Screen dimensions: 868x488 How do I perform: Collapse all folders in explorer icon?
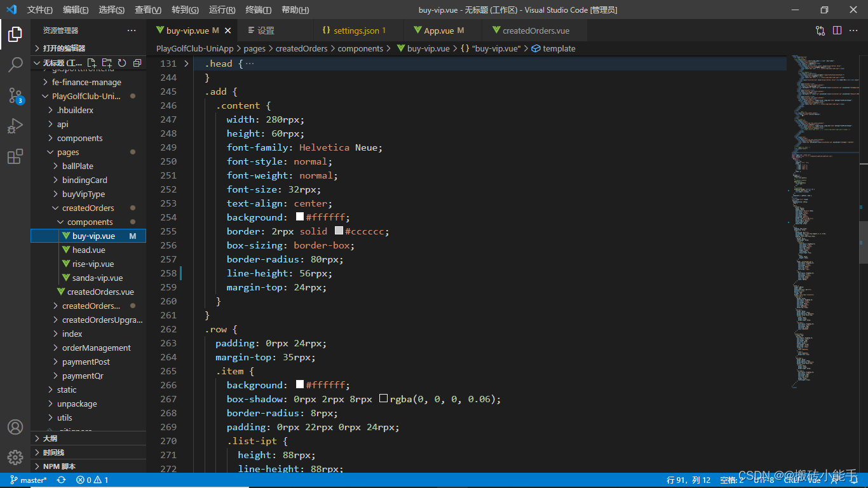coord(137,63)
